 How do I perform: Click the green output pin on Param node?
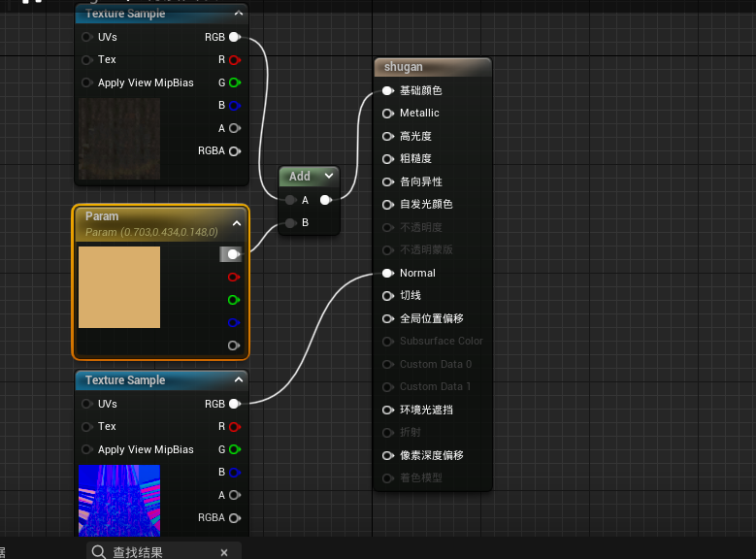[x=233, y=300]
